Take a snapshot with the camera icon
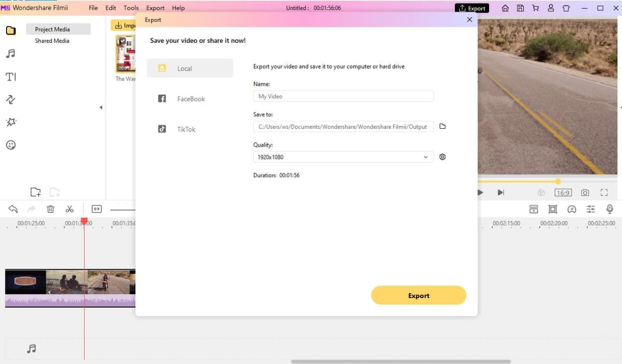Screen dimensions: 622x364 pos(585,192)
